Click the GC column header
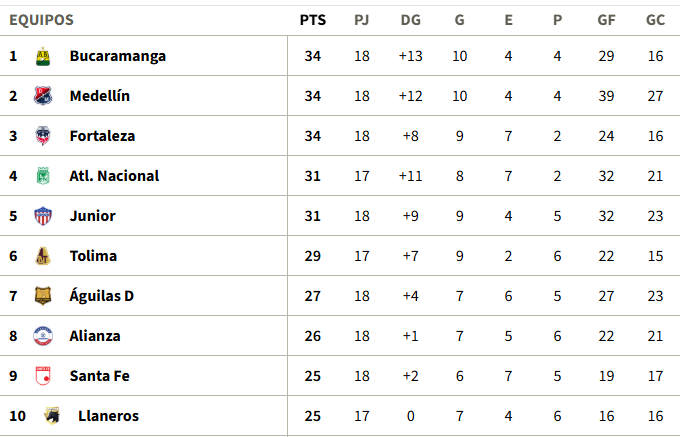The image size is (680, 437). 655,19
